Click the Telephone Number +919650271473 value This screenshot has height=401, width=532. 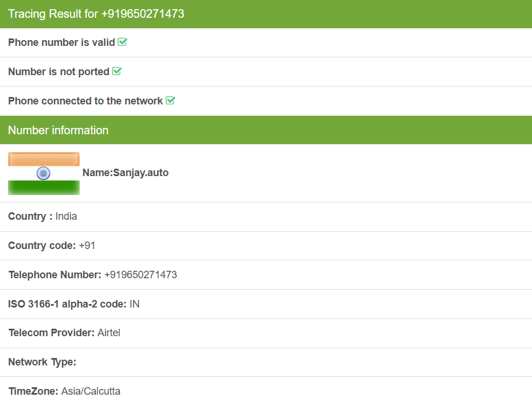(x=140, y=275)
